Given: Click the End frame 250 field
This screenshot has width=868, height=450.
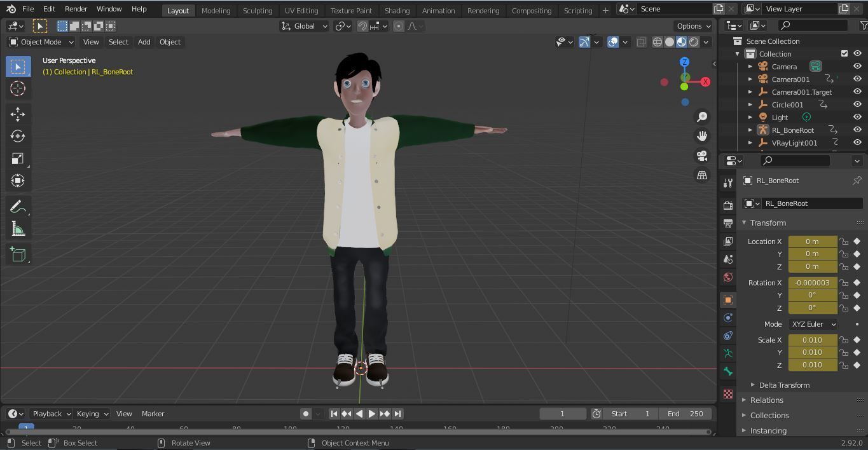Looking at the screenshot, I should click(x=685, y=414).
